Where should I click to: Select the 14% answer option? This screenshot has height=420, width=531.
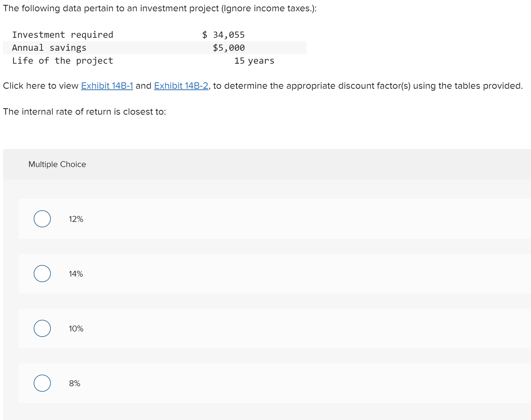click(x=42, y=274)
